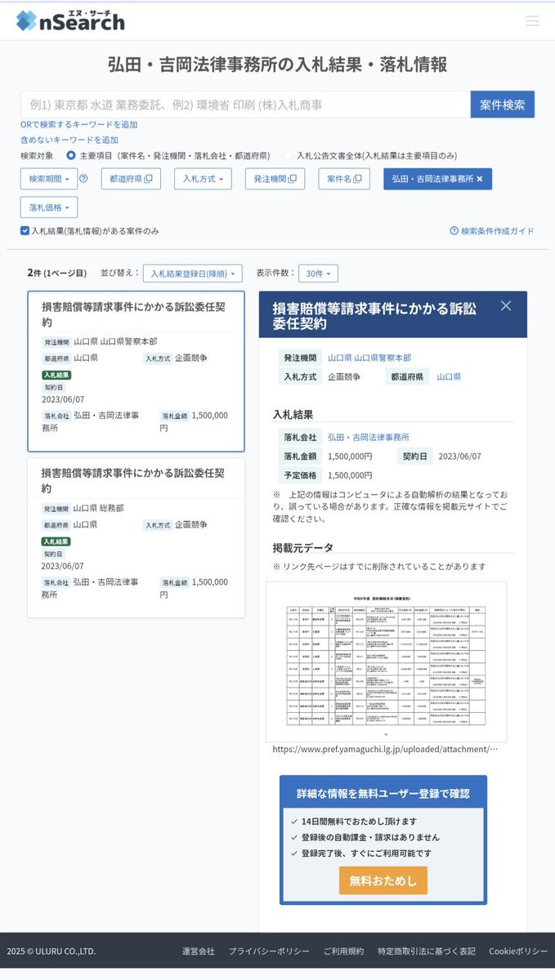555x980 pixels.
Task: Select the 入札公告文書全体 radio button
Action: click(x=288, y=155)
